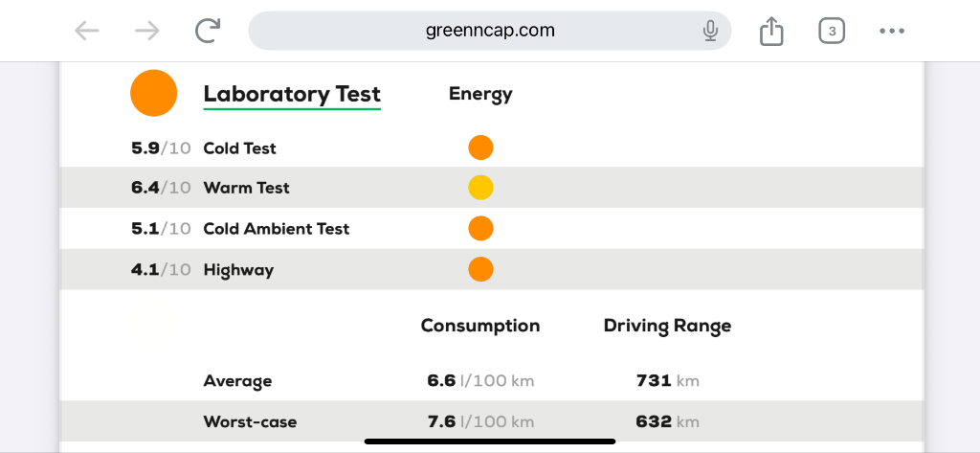Screen dimensions: 980x453
Task: Click the large orange Laboratory Test circle
Action: tap(154, 93)
